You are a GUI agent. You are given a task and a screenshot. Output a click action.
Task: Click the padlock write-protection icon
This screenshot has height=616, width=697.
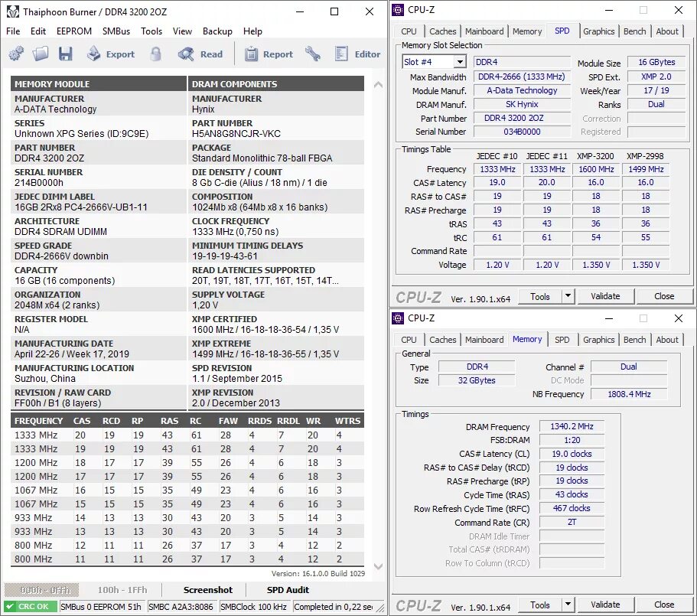point(155,54)
